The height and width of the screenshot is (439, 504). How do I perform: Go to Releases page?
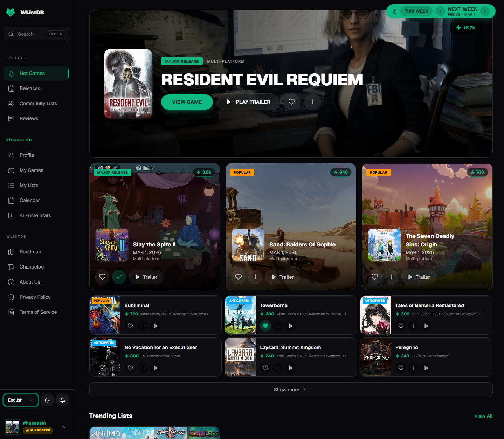point(36,88)
